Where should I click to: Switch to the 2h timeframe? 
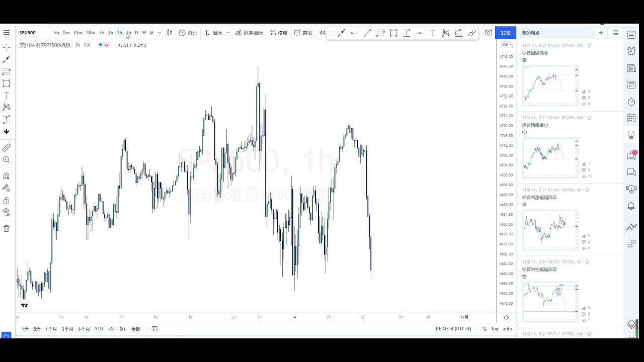pos(111,33)
